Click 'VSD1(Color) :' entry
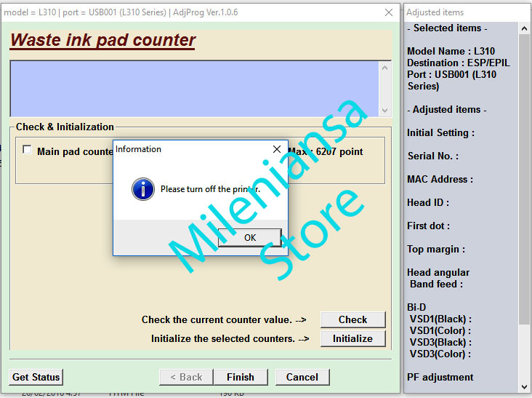This screenshot has height=398, width=532. pos(440,330)
